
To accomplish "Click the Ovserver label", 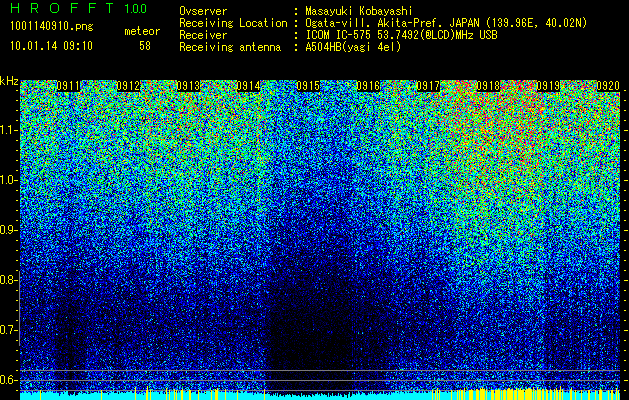I will point(203,11).
